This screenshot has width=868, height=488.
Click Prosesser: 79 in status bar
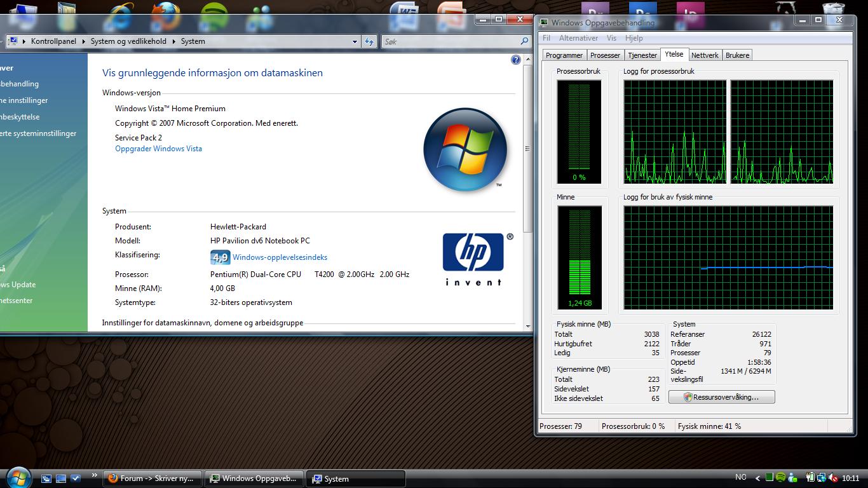point(560,426)
